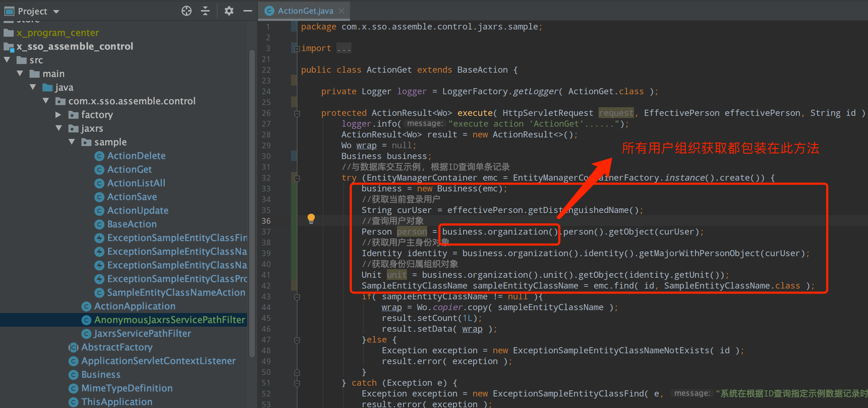Viewport: 868px width, 408px height.
Task: Select x_sso_assemble_control module
Action: click(75, 46)
